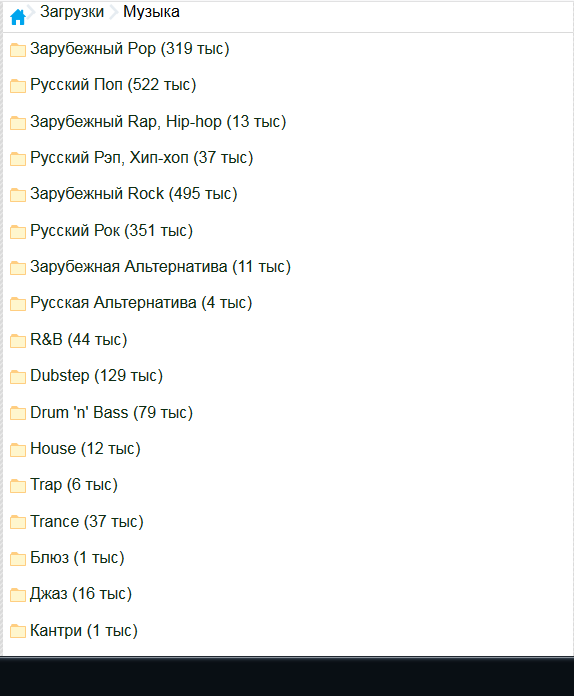Select the Музыка breadcrumb item
This screenshot has width=574, height=696.
151,12
